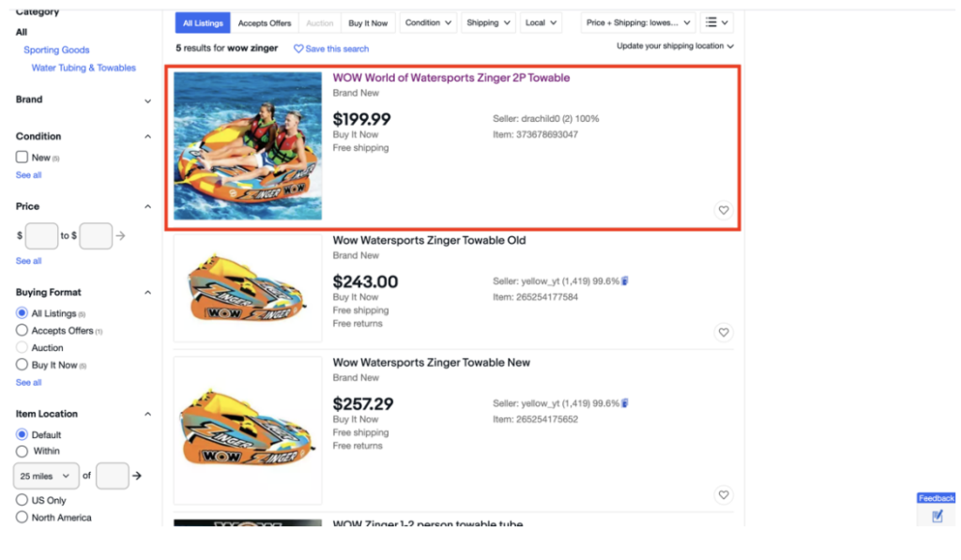This screenshot has width=961, height=560.
Task: Click the Feedback notepad icon
Action: [x=937, y=516]
